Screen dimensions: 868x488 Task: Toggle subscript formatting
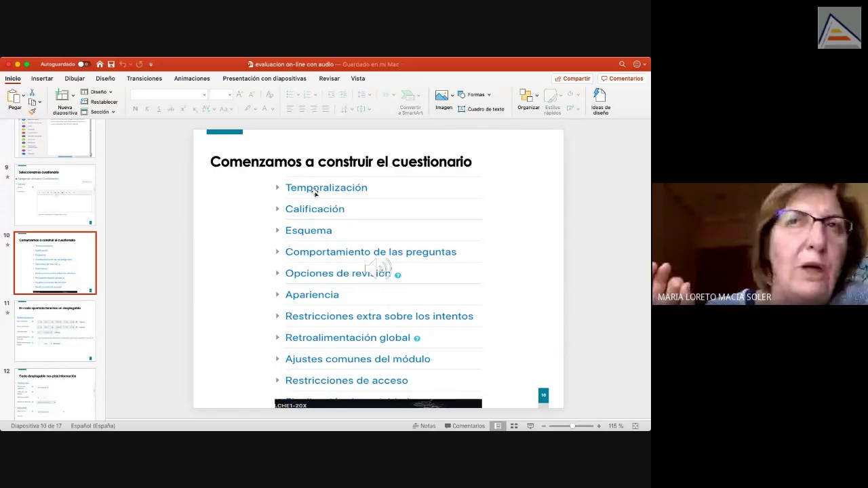[x=195, y=109]
